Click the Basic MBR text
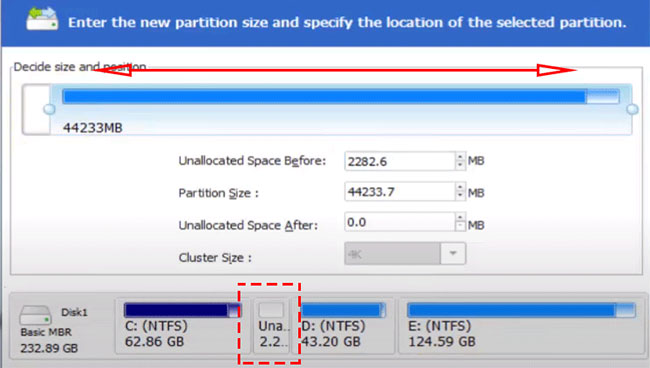Image resolution: width=650 pixels, height=368 pixels. tap(46, 332)
